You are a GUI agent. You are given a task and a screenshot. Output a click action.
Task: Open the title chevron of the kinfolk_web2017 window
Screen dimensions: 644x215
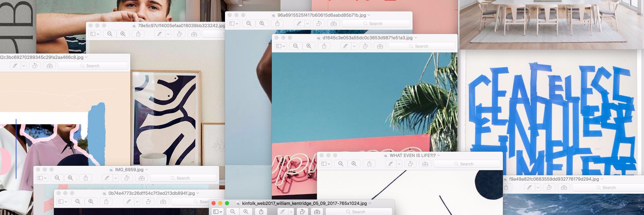click(370, 203)
